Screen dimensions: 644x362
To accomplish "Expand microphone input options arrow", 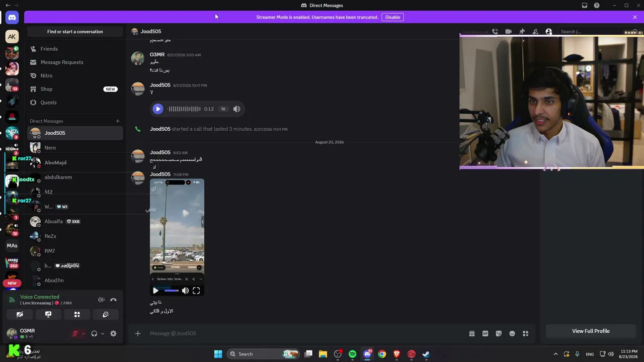I will pyautogui.click(x=84, y=334).
